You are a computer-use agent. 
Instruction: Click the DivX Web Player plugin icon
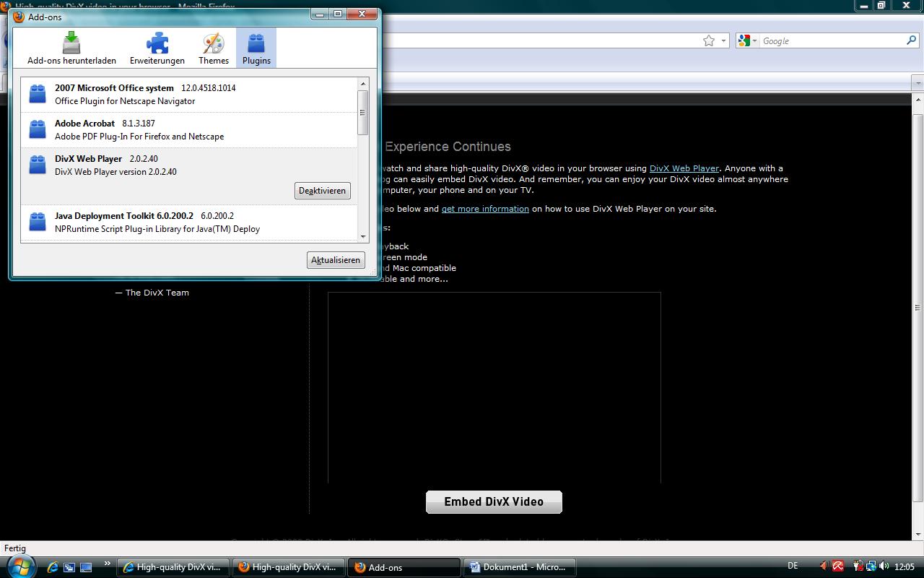[x=38, y=165]
